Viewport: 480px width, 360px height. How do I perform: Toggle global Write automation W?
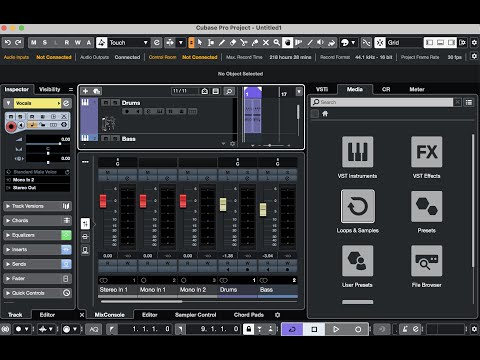tap(78, 43)
